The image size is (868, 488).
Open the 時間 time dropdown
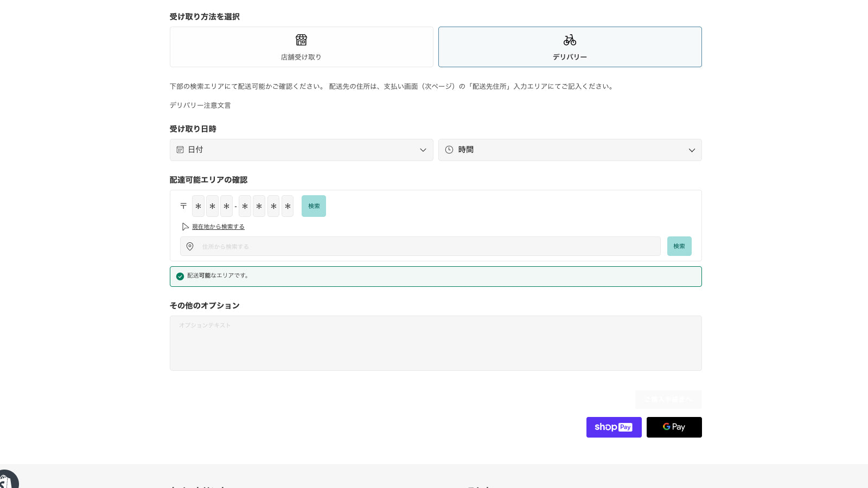point(570,150)
